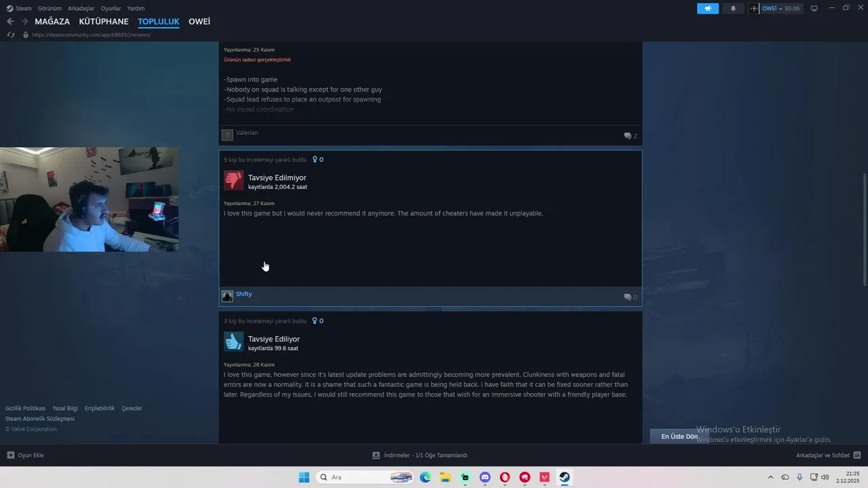Show hidden tray icons chevron
Viewport: 868px width, 488px height.
point(770,477)
